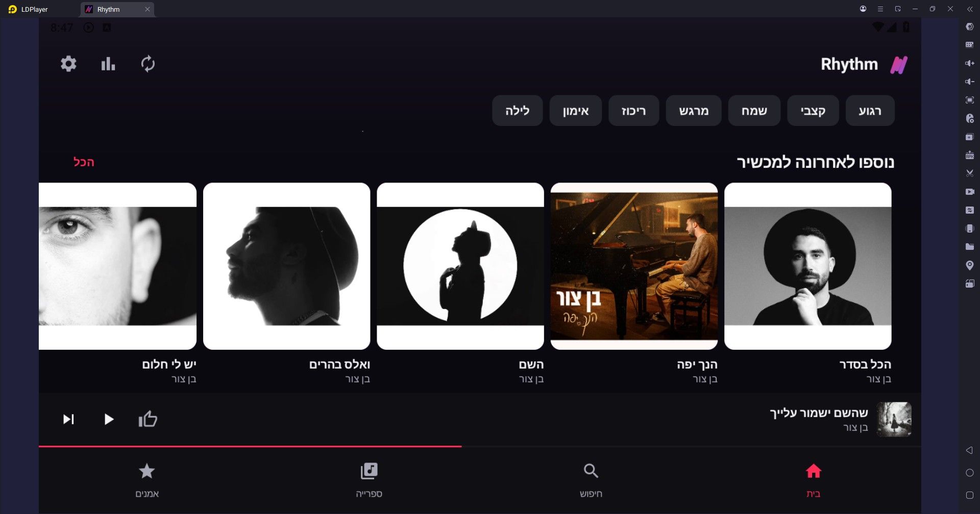Click the now playing title שהשם ישמור עלייך
Viewport: 980px width, 514px height.
coord(819,413)
